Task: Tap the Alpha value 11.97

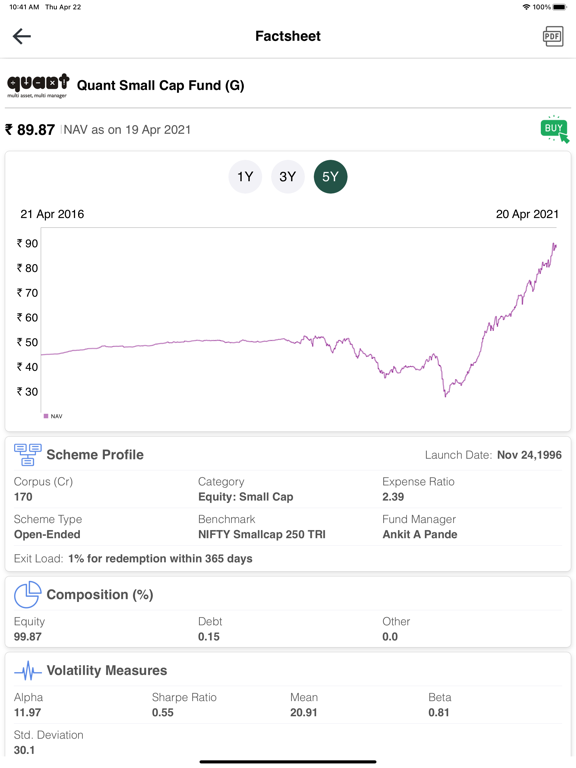Action: pos(27,713)
